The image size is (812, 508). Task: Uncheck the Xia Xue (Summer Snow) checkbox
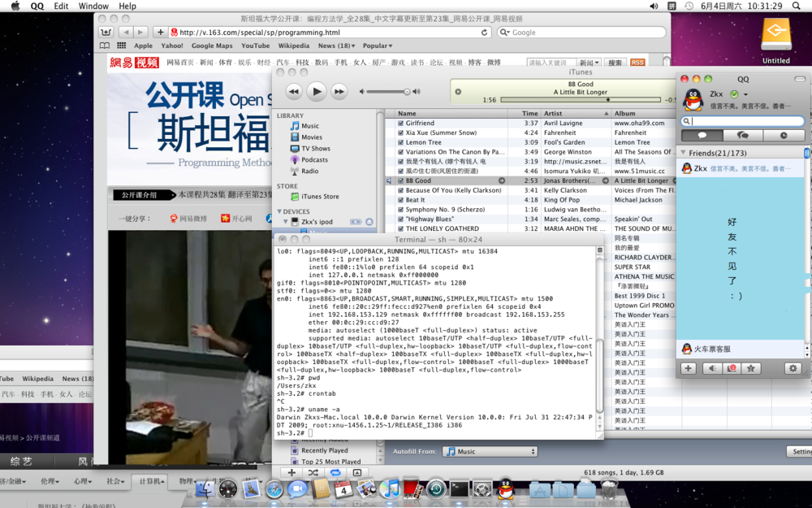(401, 132)
